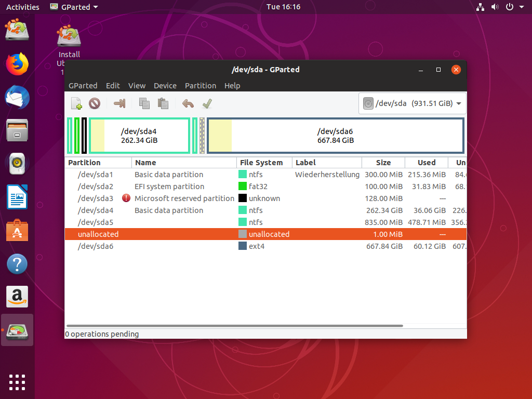The image size is (532, 399).
Task: Sort by the Used column header
Action: [x=427, y=163]
